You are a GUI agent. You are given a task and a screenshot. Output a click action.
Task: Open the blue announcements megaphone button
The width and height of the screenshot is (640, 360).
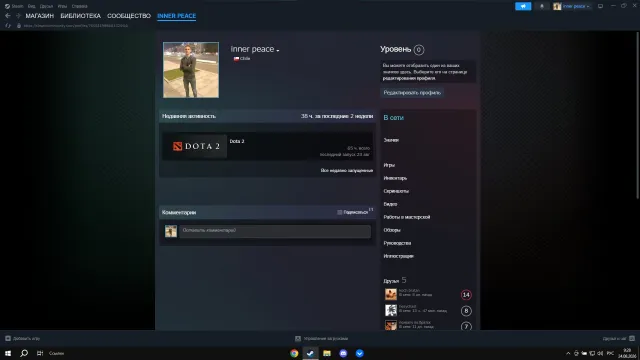click(x=523, y=6)
